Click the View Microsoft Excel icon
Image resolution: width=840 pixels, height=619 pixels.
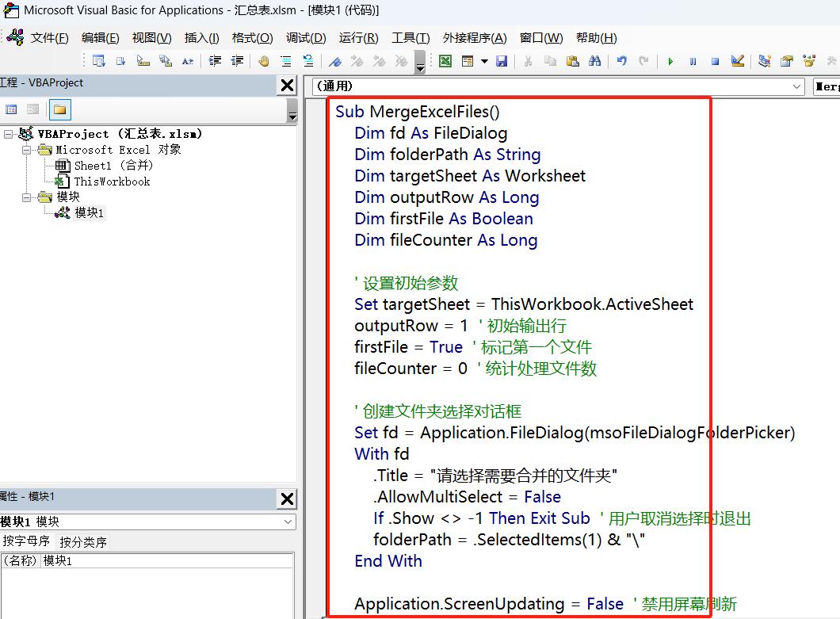(x=445, y=61)
